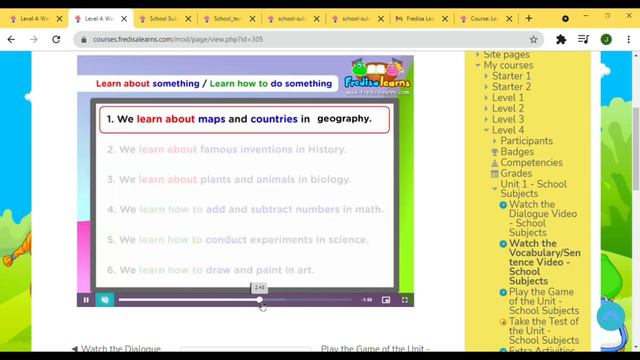Screen dimensions: 640x360
Task: Enter fullscreen on the video player
Action: pyautogui.click(x=404, y=300)
